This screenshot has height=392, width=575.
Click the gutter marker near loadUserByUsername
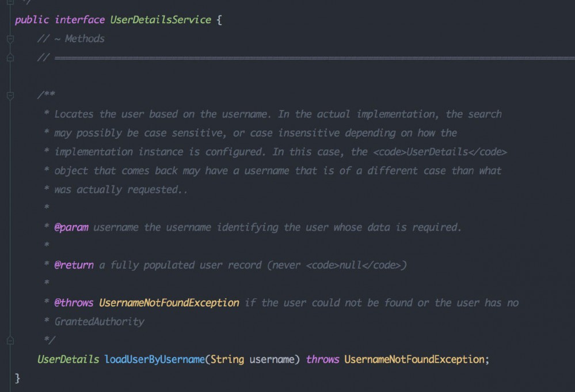9,359
